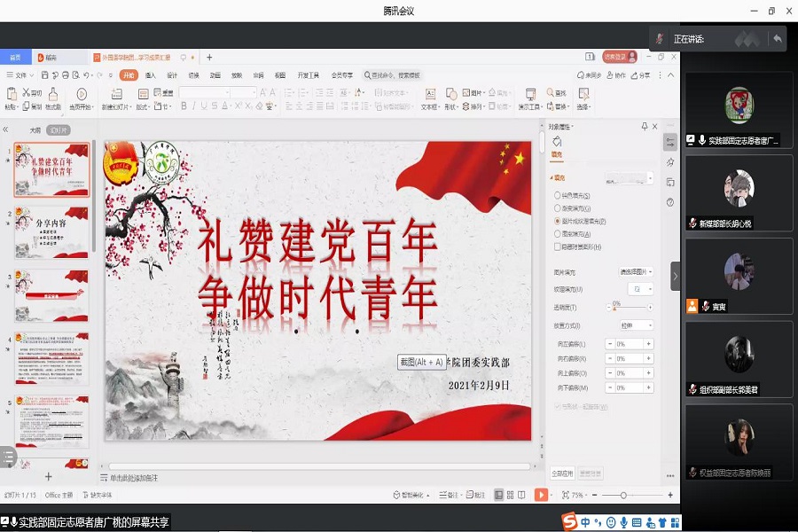This screenshot has height=532, width=798.
Task: Select picture or texture fill option
Action: click(x=557, y=221)
